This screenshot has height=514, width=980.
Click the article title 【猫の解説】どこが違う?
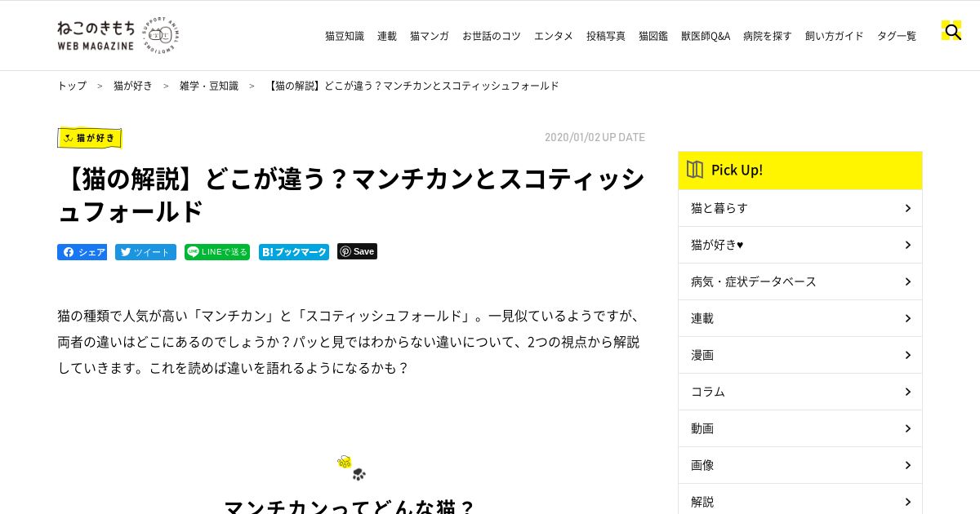[351, 194]
